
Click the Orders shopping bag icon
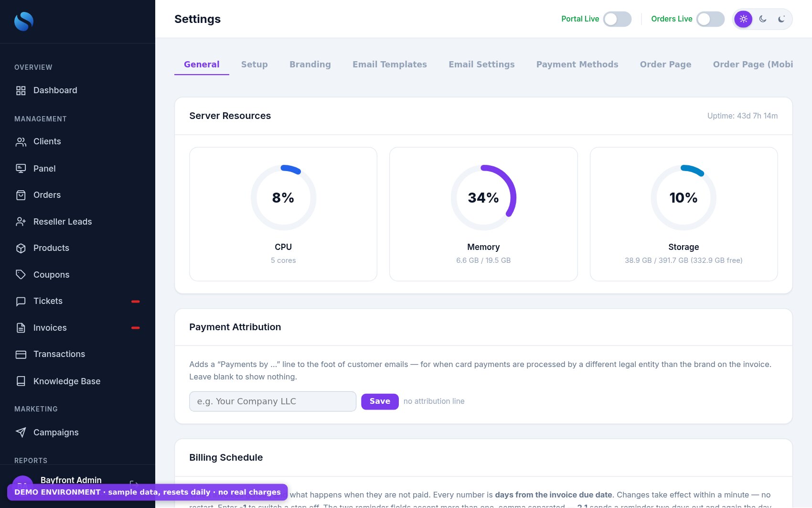pyautogui.click(x=21, y=195)
